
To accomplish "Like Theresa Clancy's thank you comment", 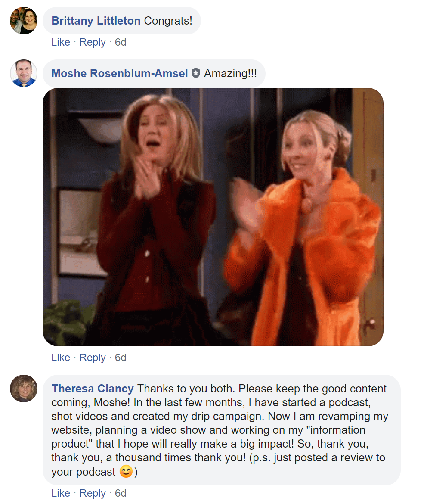I will coord(61,493).
